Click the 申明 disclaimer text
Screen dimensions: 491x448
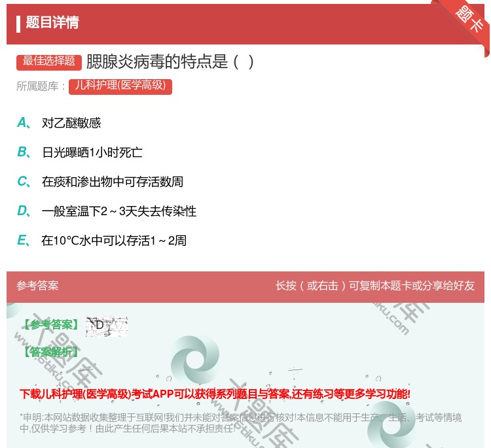[x=240, y=422]
